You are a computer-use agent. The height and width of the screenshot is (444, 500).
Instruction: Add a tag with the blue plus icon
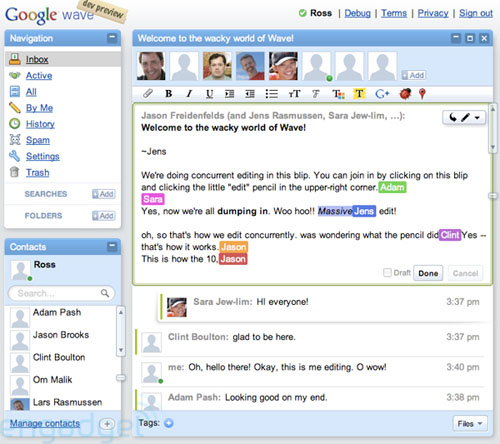tap(169, 423)
